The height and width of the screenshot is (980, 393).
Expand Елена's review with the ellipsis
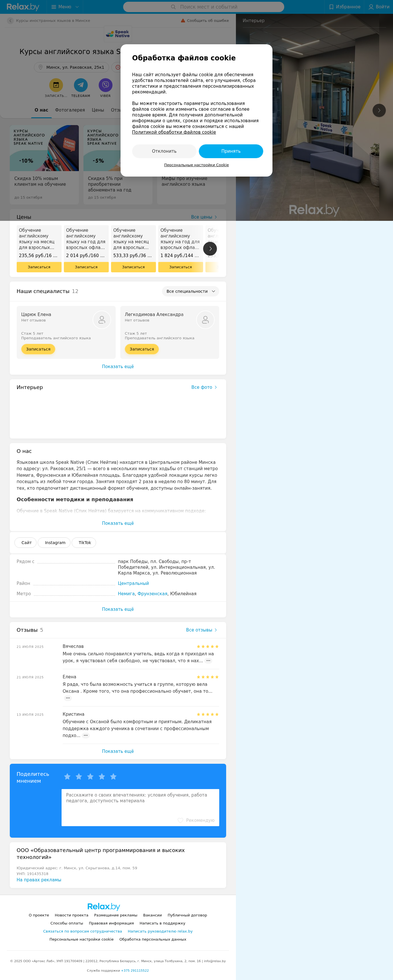click(x=68, y=698)
